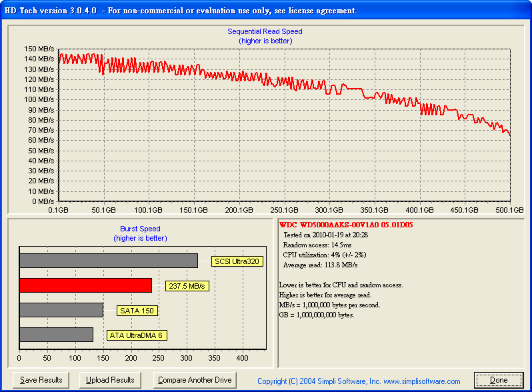
Task: Click Done to close HD Tach
Action: (x=499, y=380)
